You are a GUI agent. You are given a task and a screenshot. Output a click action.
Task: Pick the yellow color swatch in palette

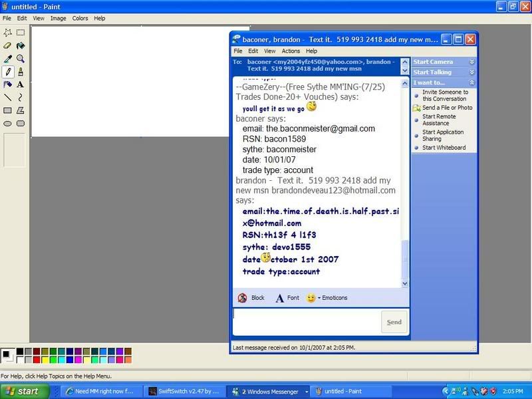[45, 359]
